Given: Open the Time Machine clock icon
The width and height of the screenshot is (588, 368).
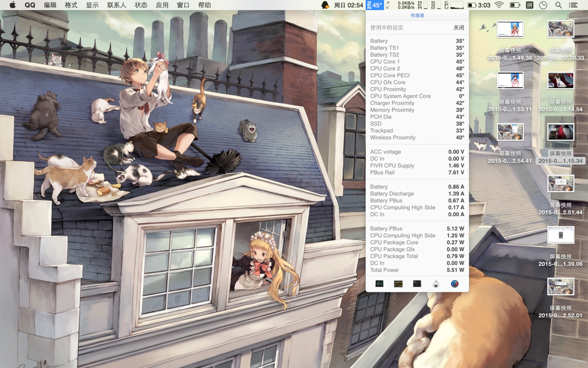Looking at the screenshot, I should click(543, 5).
